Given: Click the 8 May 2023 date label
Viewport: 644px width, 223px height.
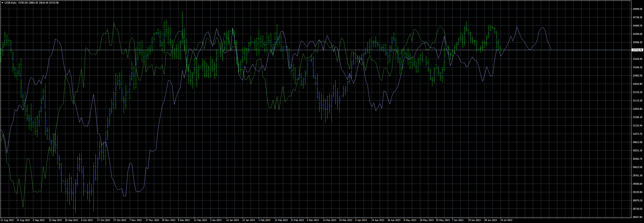Looking at the screenshot, I should (410, 220).
